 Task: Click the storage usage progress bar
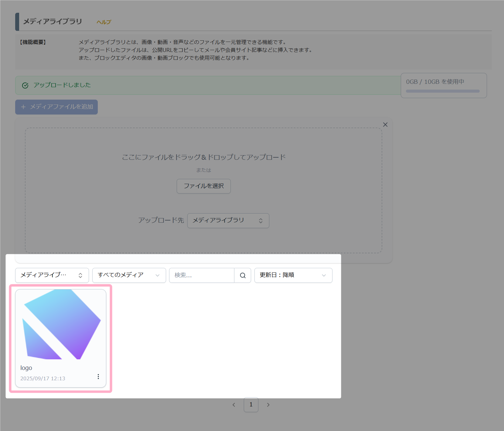coord(443,91)
